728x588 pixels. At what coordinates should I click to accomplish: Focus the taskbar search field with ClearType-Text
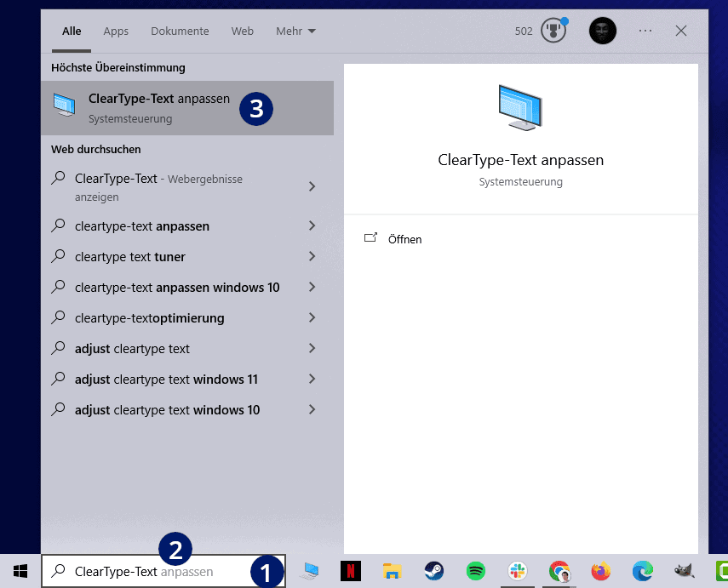point(163,571)
